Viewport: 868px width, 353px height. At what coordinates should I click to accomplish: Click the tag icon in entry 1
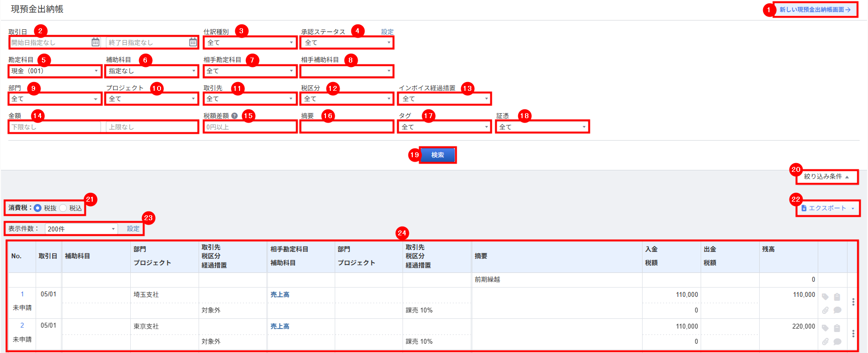point(825,297)
